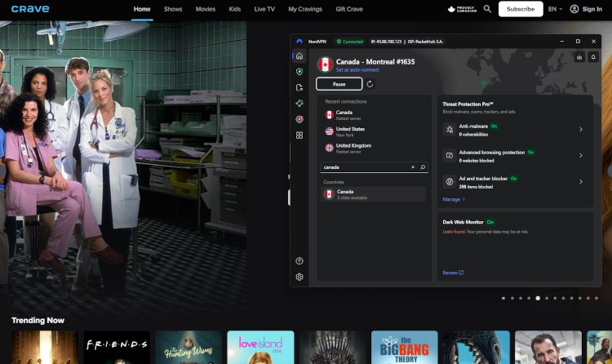The width and height of the screenshot is (612, 364).
Task: Connect to United Kingdom recent connection
Action: pyautogui.click(x=374, y=149)
